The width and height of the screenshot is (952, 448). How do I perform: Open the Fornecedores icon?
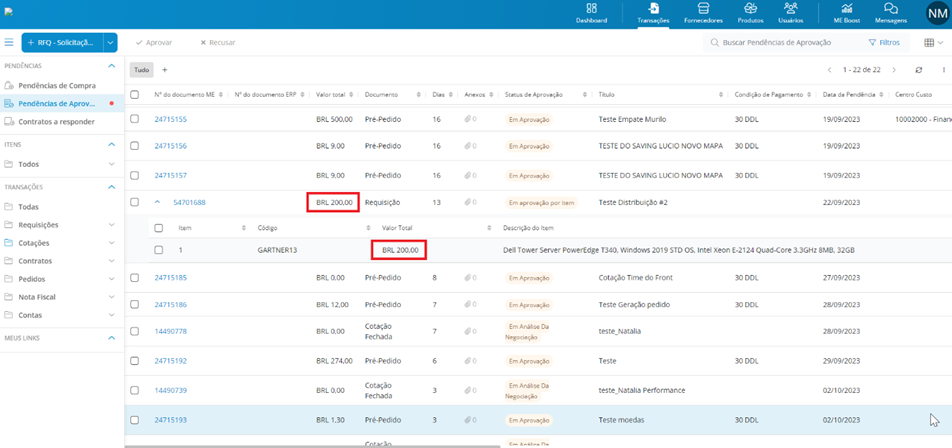coord(703,8)
